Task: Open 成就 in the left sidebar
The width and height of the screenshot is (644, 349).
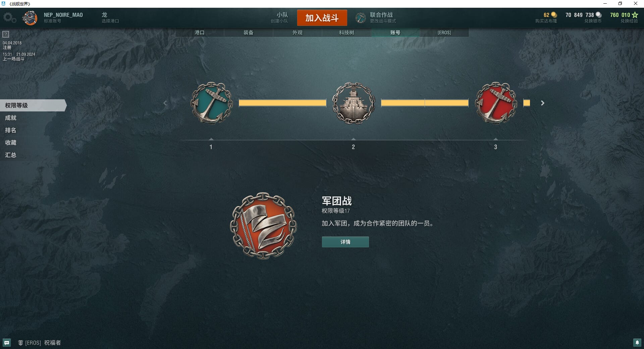Action: coord(11,118)
